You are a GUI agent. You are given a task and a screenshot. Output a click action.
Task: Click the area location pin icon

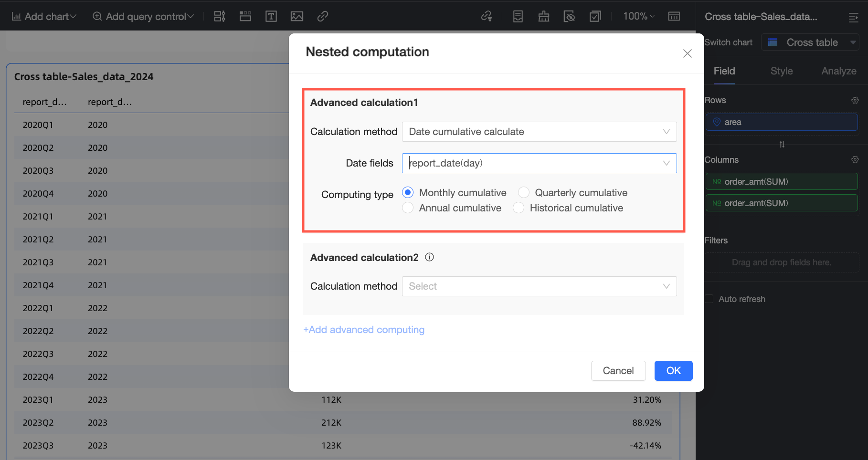click(x=717, y=122)
